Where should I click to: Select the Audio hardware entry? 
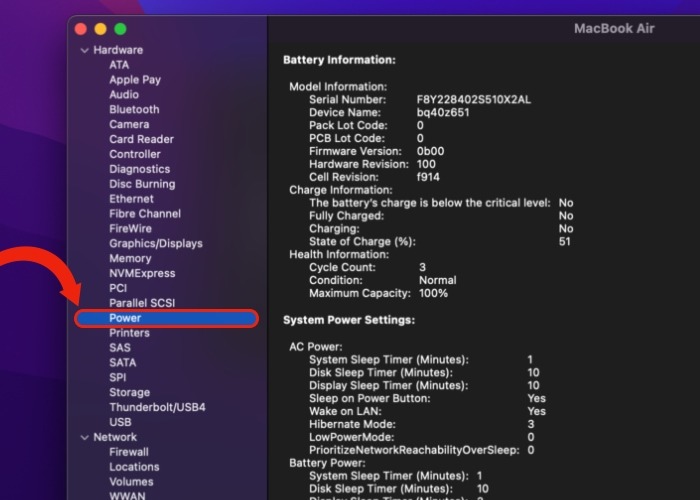124,95
